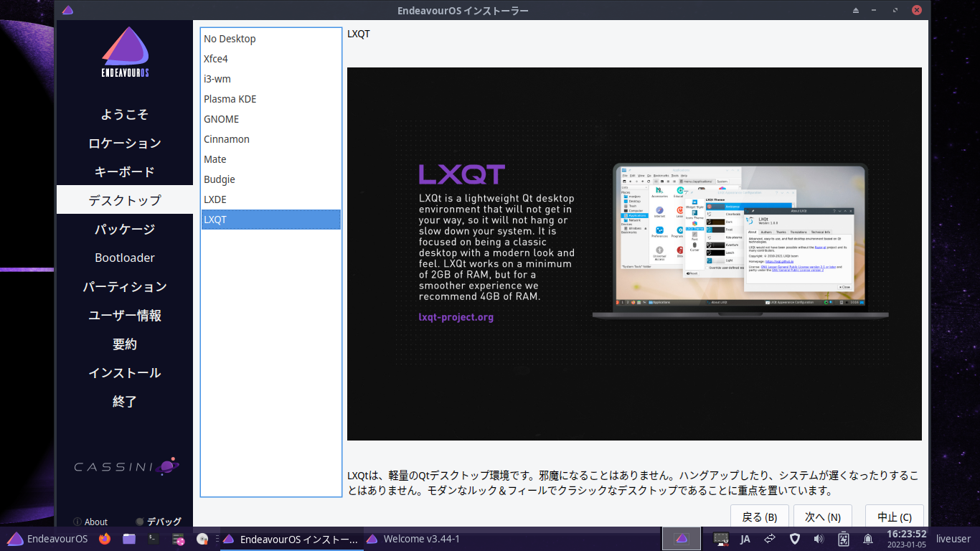The width and height of the screenshot is (980, 551).
Task: Click the EndeavourOS logo in sidebar
Action: pyautogui.click(x=125, y=52)
